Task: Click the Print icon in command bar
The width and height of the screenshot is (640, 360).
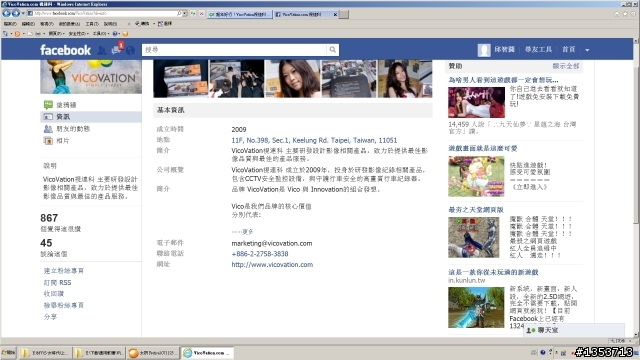Action: (x=38, y=33)
